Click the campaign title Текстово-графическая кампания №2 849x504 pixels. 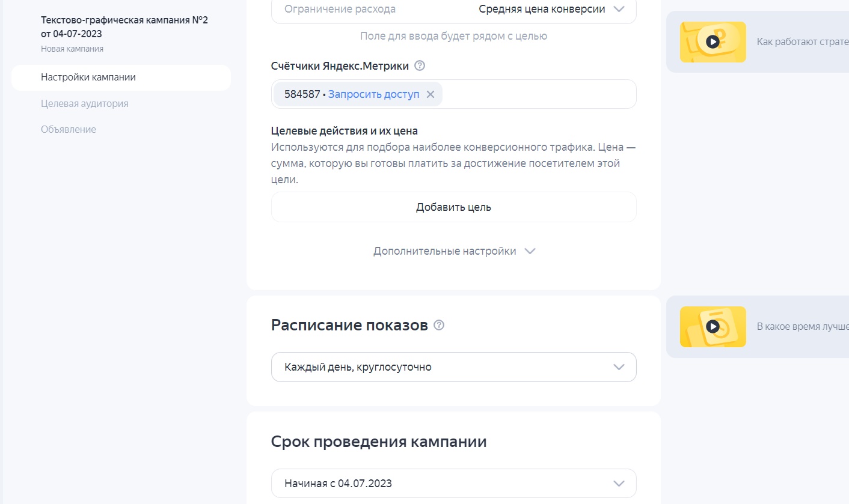point(124,26)
